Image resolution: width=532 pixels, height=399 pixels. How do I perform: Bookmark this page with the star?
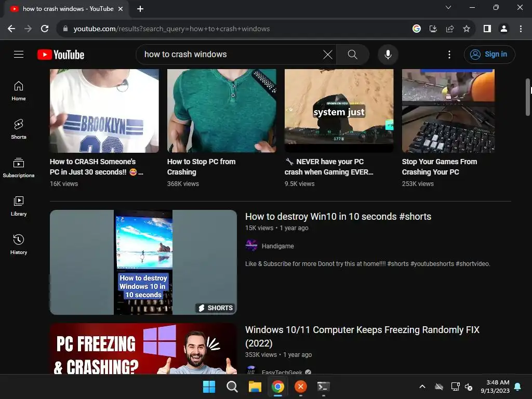467,29
